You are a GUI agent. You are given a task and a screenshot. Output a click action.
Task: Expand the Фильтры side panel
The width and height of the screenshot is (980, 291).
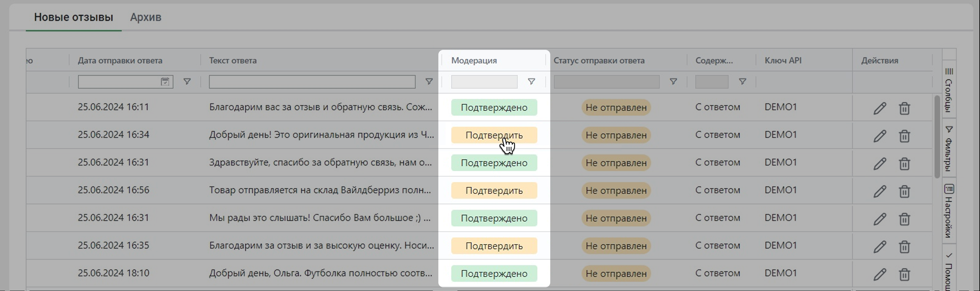[x=949, y=149]
